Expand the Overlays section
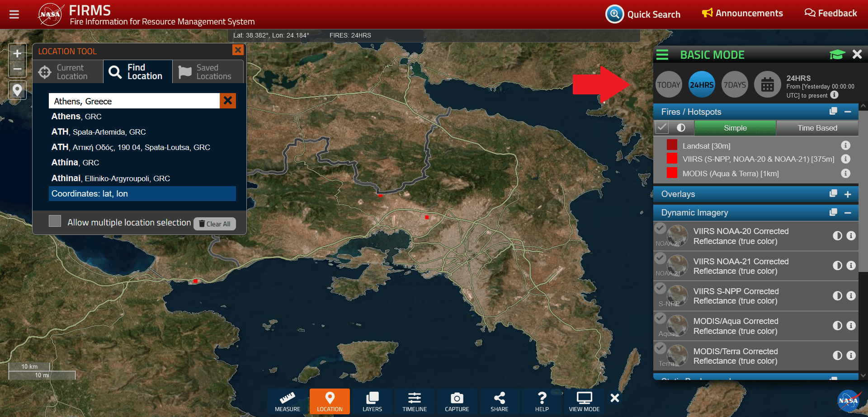868x417 pixels. [x=848, y=194]
